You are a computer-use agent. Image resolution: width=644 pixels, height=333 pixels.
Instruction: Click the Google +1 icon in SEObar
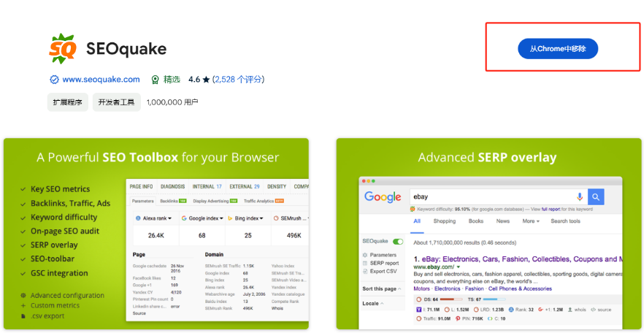tap(541, 310)
